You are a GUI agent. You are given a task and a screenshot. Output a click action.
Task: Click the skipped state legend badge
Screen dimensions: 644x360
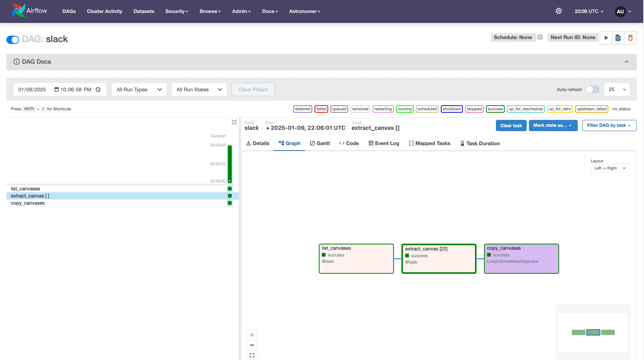pos(474,109)
